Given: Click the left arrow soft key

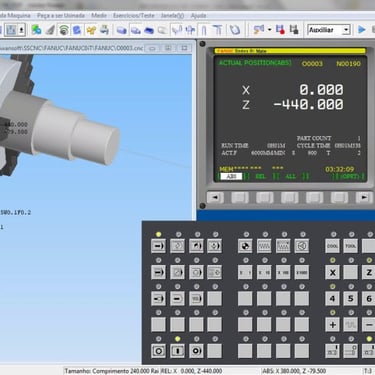Looking at the screenshot, I should point(215,198).
